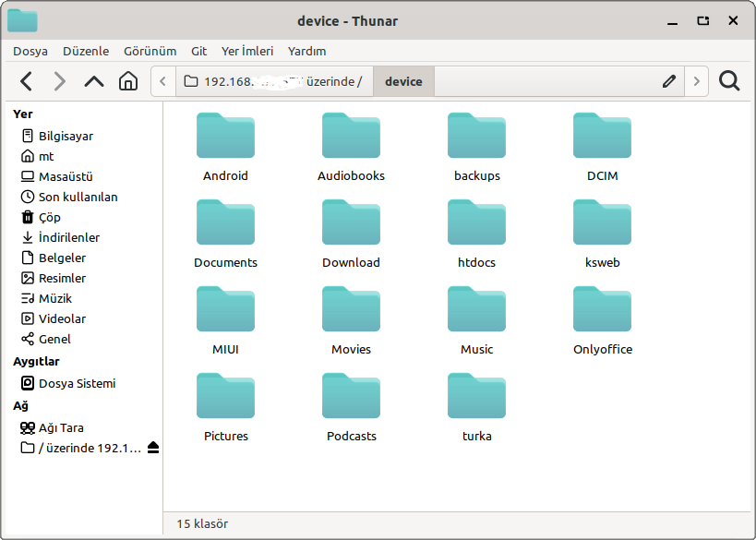Open the Görünüm menu
The width and height of the screenshot is (756, 540).
tap(150, 51)
